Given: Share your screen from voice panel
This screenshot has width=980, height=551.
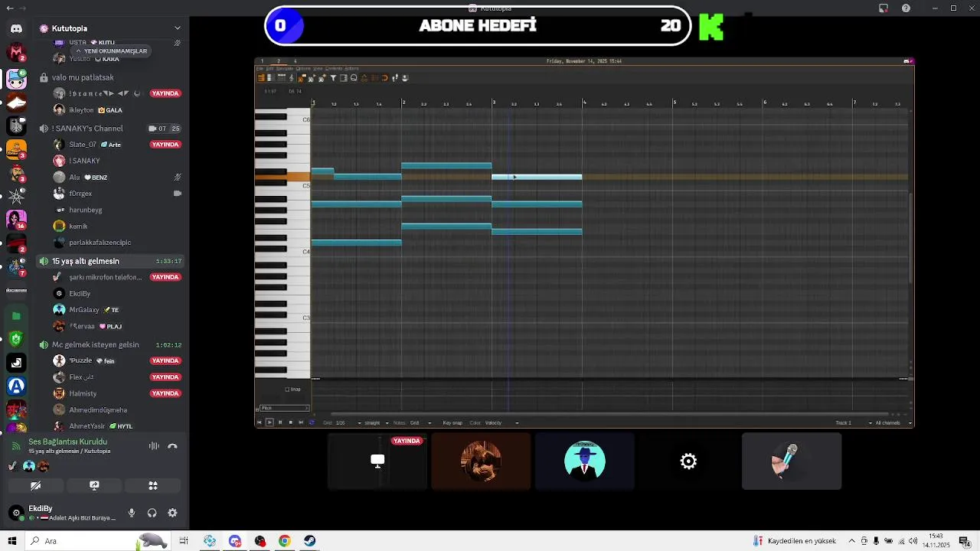Looking at the screenshot, I should click(94, 485).
